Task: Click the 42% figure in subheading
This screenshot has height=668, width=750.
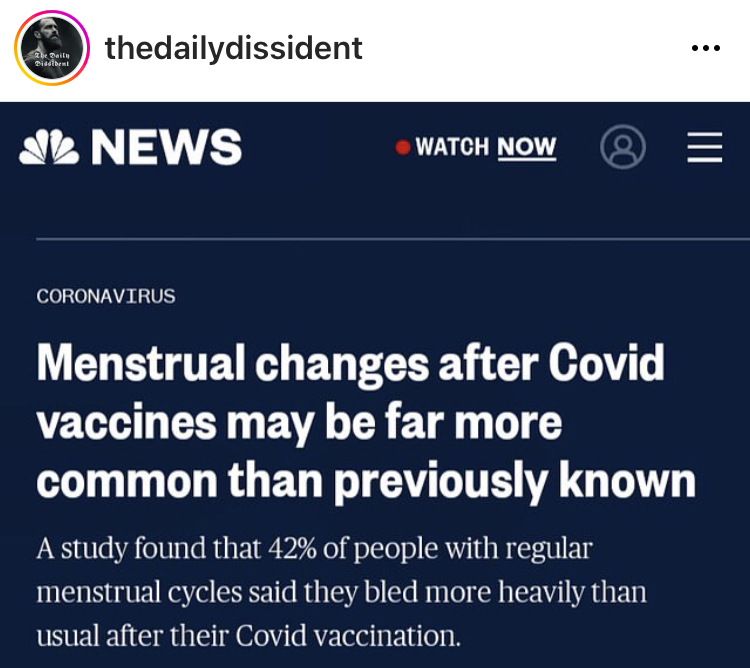Action: click(x=292, y=548)
